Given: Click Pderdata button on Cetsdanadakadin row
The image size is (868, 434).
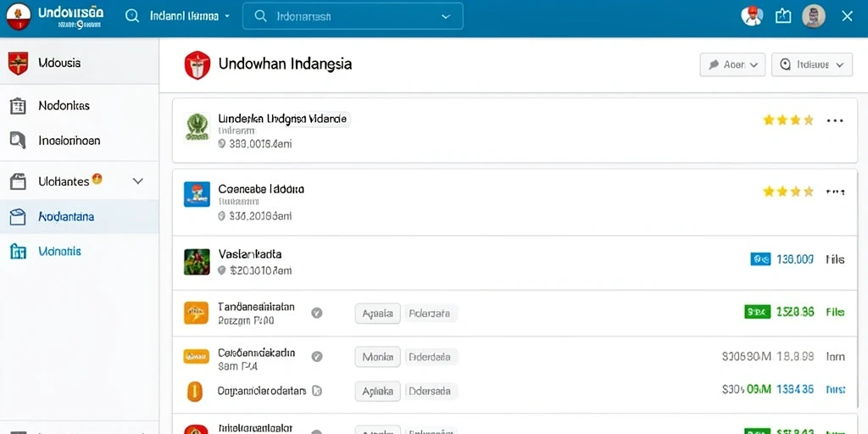Looking at the screenshot, I should pyautogui.click(x=430, y=357).
